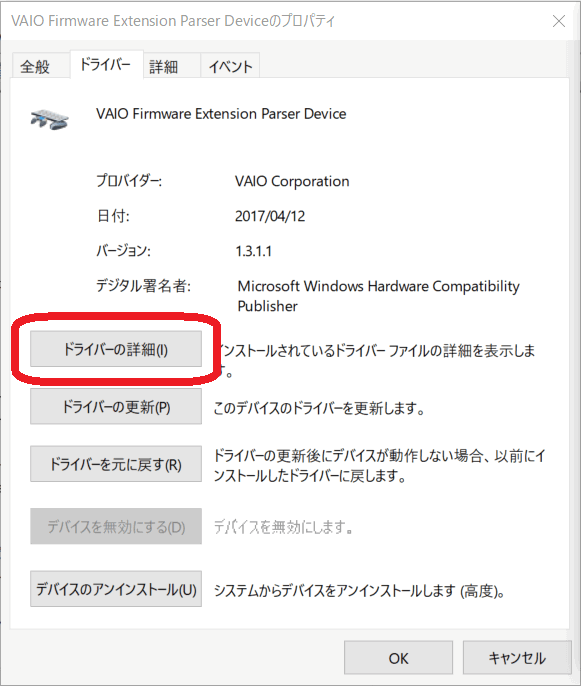Click the デジタル署名者: label

144,286
